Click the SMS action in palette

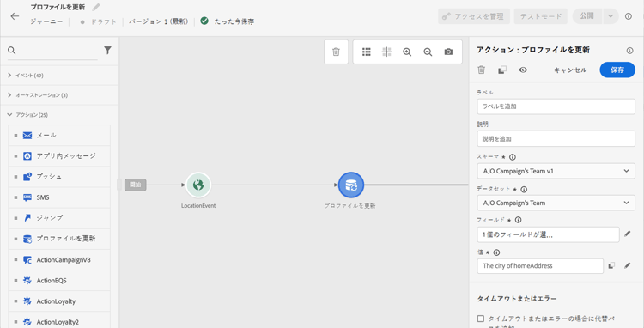click(59, 197)
